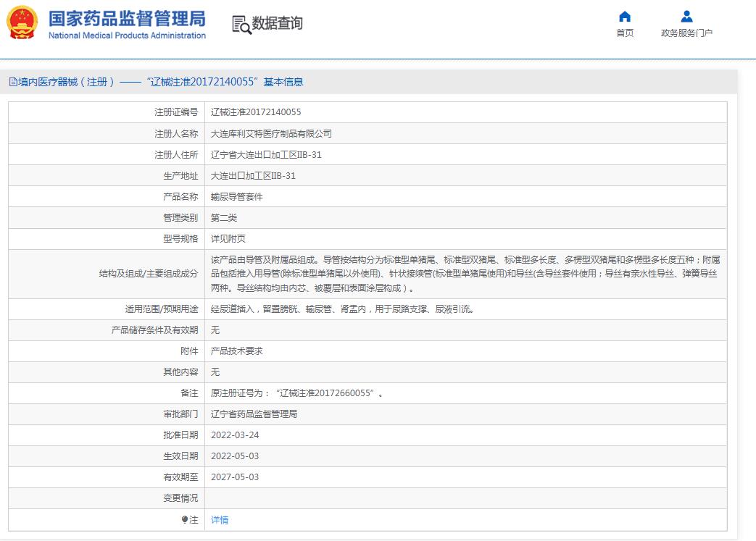This screenshot has width=756, height=541.
Task: Select management class 第二类
Action: click(224, 218)
